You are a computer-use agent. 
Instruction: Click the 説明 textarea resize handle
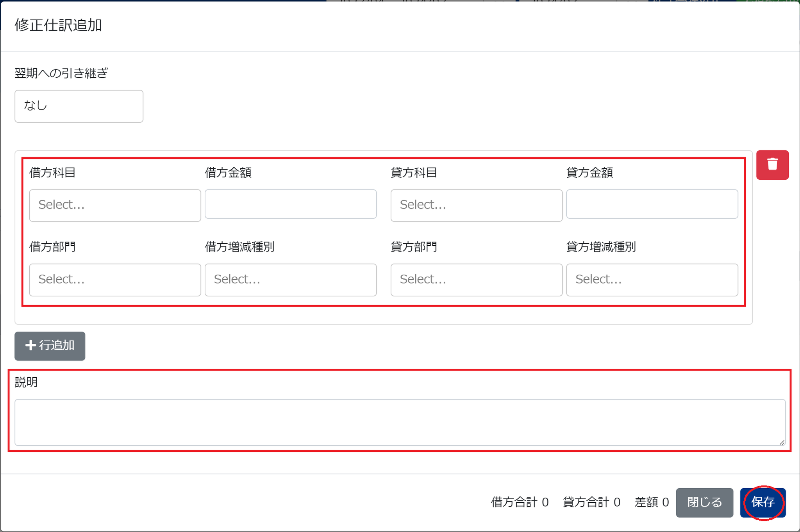[x=782, y=442]
